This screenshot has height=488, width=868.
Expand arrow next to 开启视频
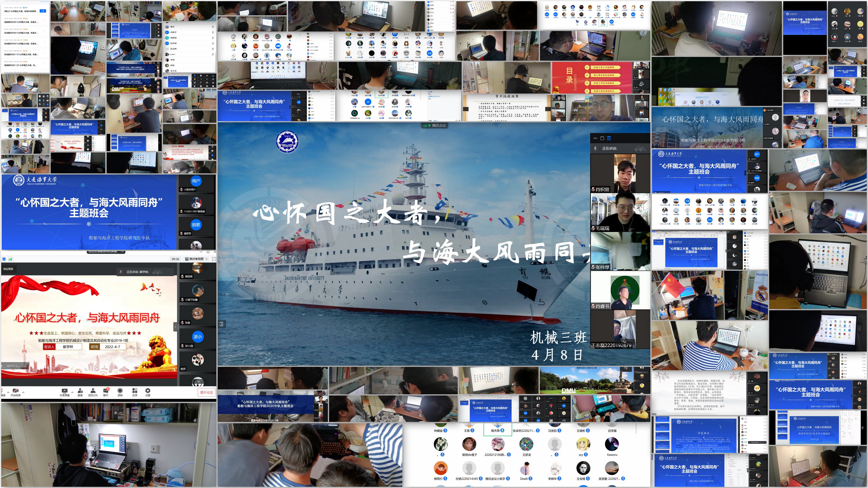23,392
